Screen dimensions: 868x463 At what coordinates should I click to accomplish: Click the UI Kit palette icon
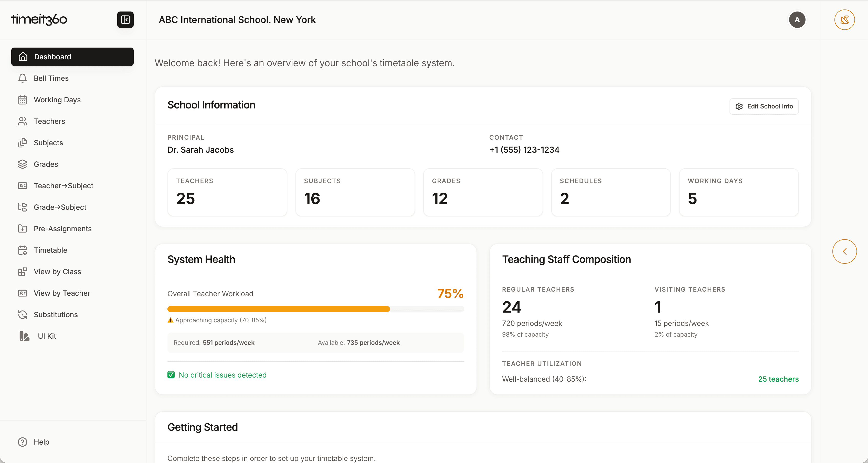click(x=24, y=336)
